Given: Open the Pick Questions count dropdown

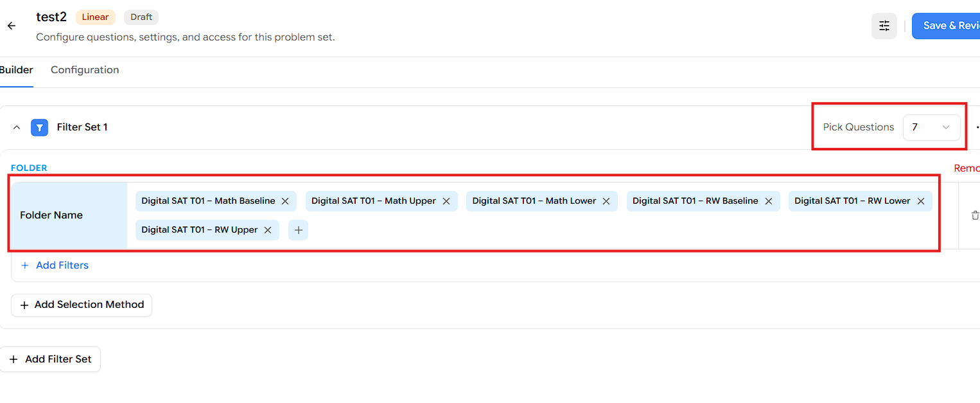Looking at the screenshot, I should (x=931, y=127).
